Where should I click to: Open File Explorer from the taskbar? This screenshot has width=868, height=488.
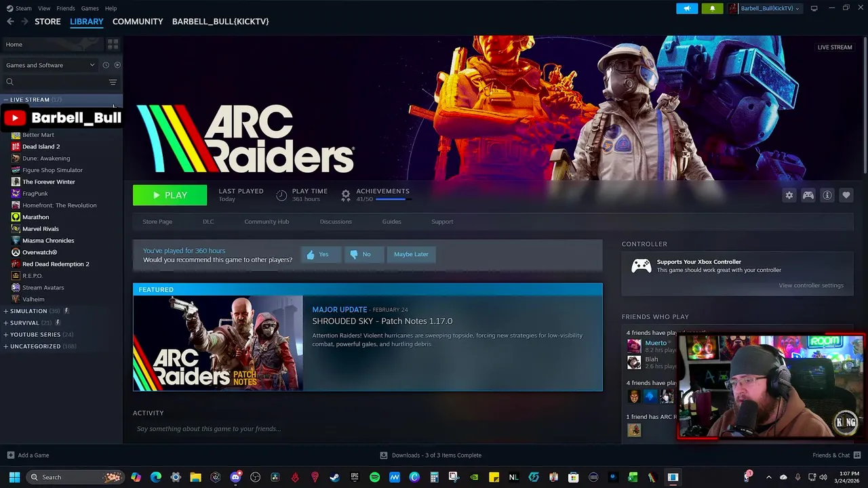[195, 477]
